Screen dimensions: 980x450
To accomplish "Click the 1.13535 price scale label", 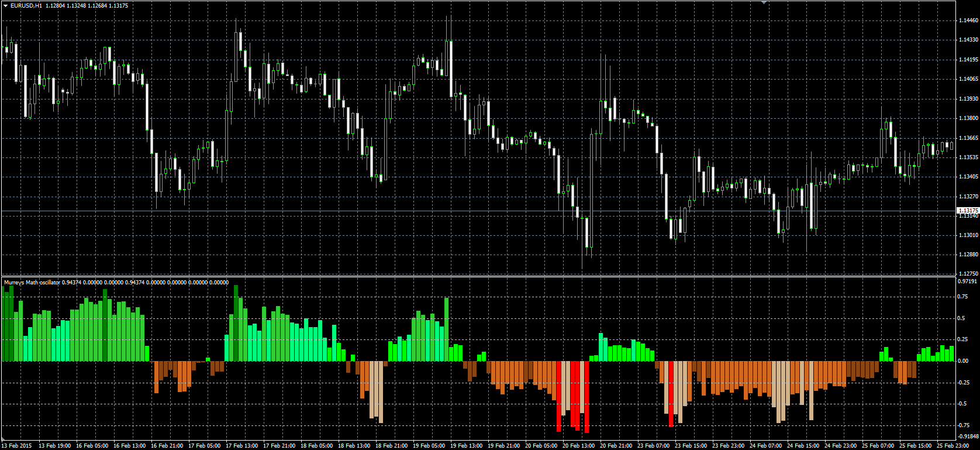I will click(968, 157).
